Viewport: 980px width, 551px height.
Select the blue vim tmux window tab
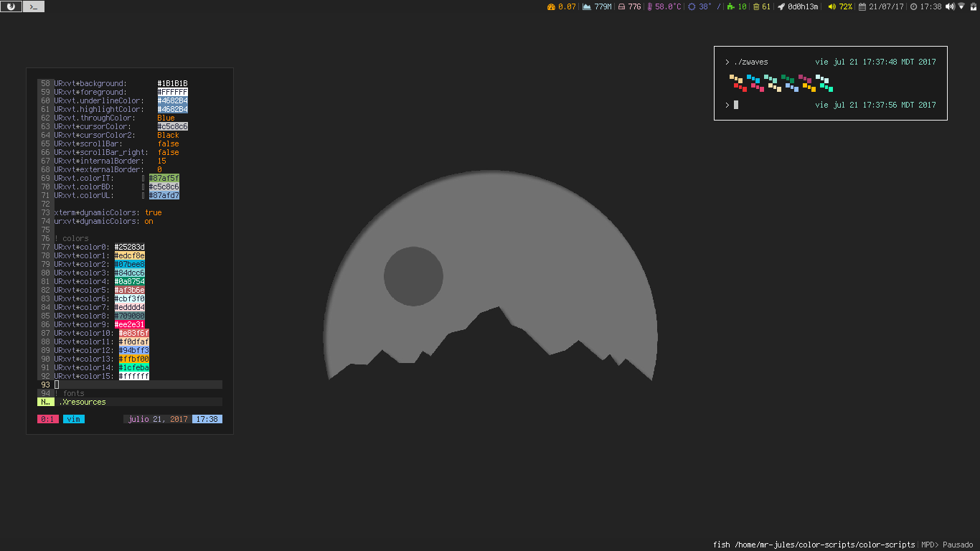click(x=74, y=419)
